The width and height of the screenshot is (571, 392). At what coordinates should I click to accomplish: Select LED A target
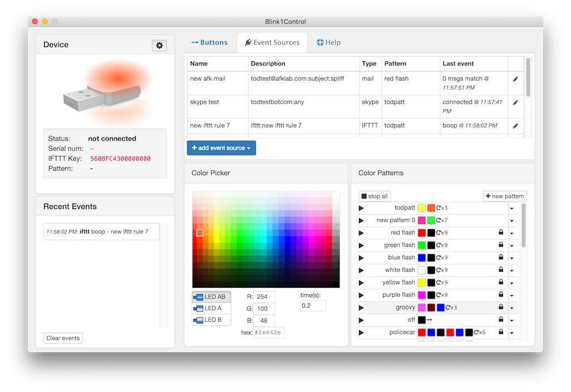211,308
